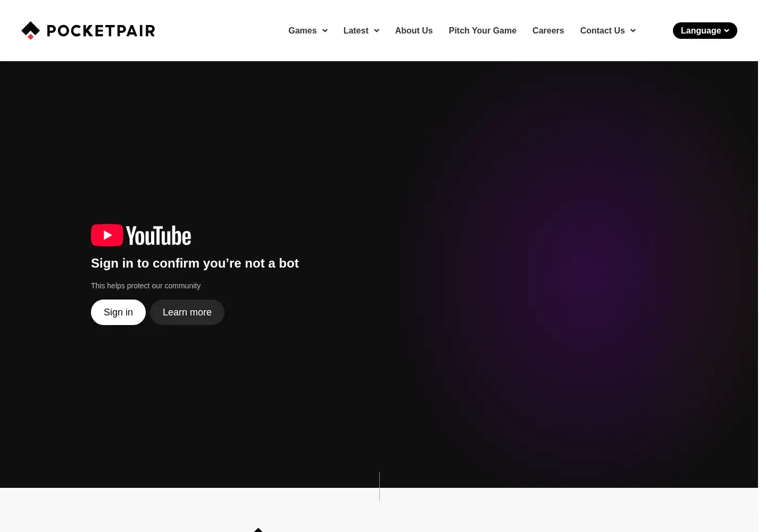
Task: Expand the Latest dropdown menu
Action: pos(361,31)
